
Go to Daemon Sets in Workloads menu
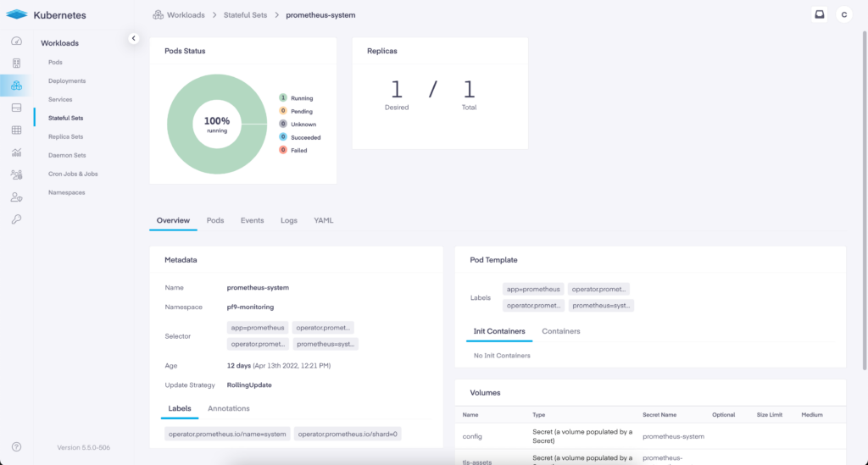pyautogui.click(x=67, y=155)
